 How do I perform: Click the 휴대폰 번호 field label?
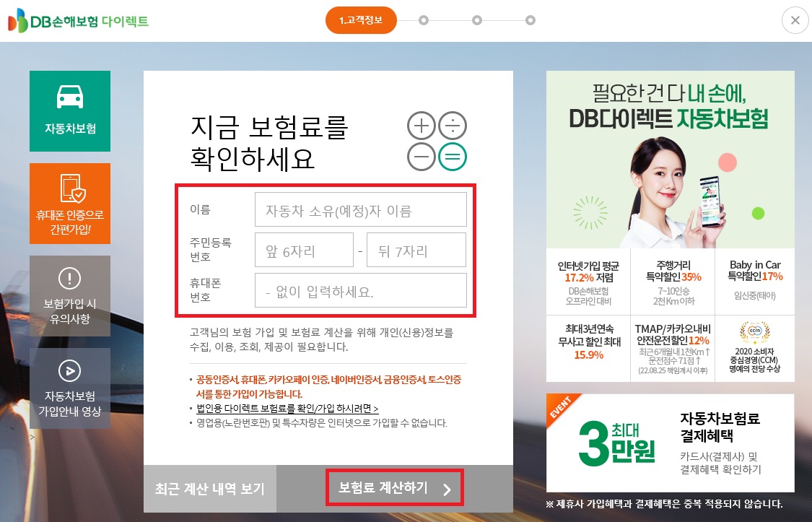(205, 290)
